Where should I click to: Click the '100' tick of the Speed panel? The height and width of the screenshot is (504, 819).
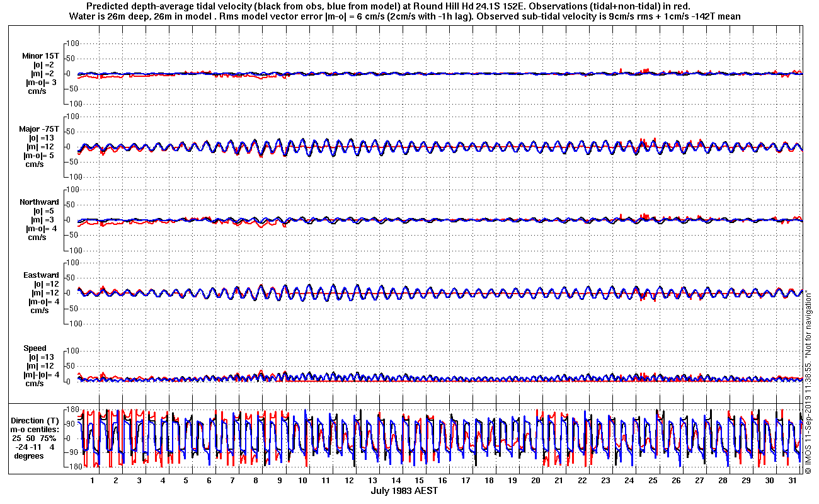[x=72, y=350]
